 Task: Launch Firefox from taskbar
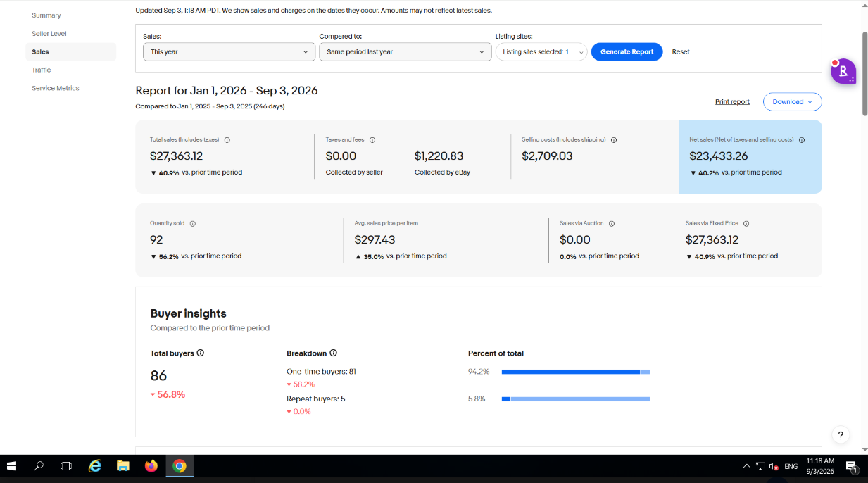click(x=151, y=466)
